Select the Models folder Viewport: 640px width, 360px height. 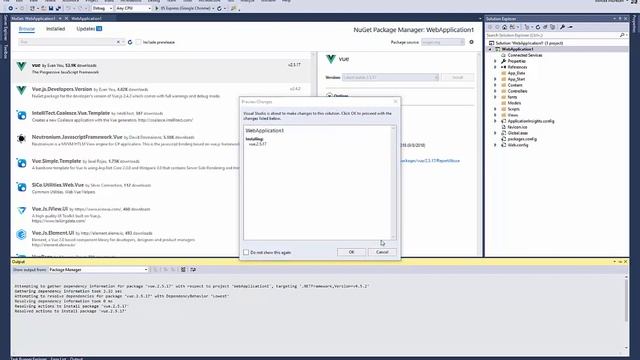514,103
